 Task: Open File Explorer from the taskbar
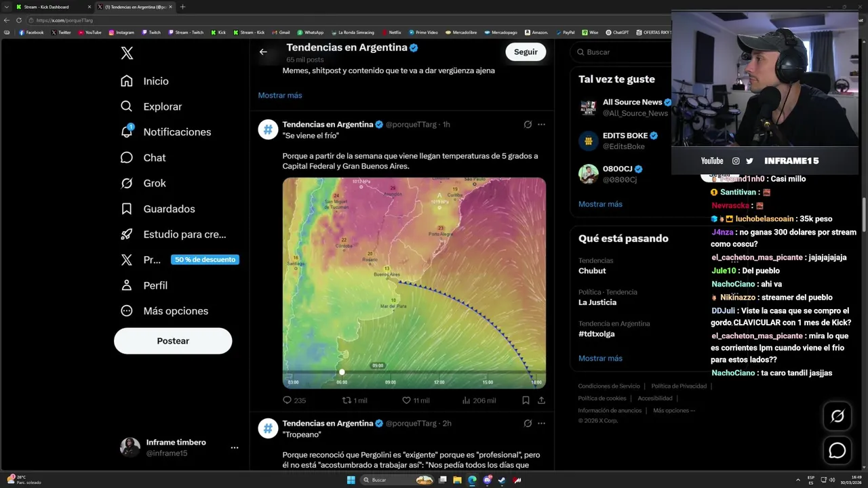coord(457,480)
